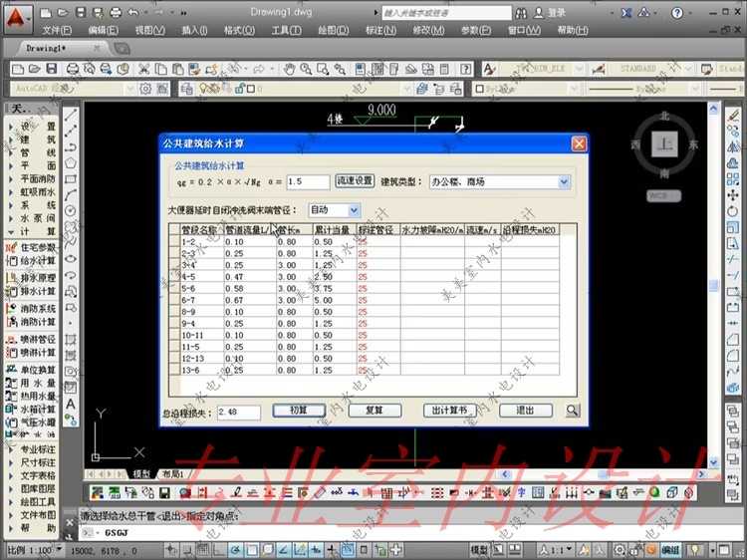Click the magnifier icon next to 退出

pos(573,411)
